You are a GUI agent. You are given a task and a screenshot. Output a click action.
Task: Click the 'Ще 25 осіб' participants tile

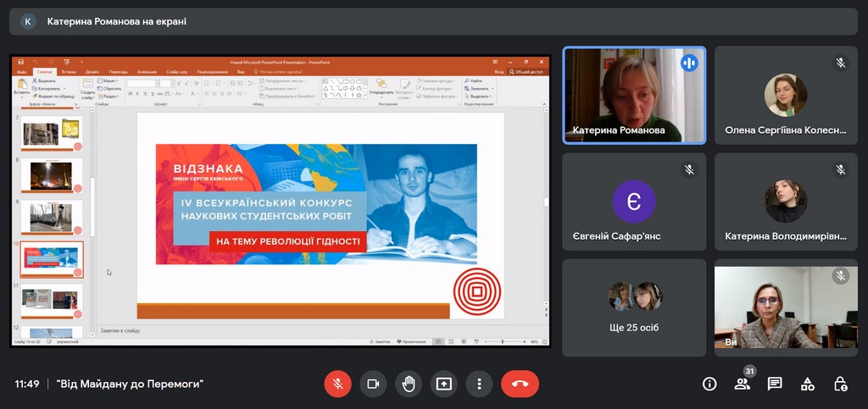[x=634, y=307]
